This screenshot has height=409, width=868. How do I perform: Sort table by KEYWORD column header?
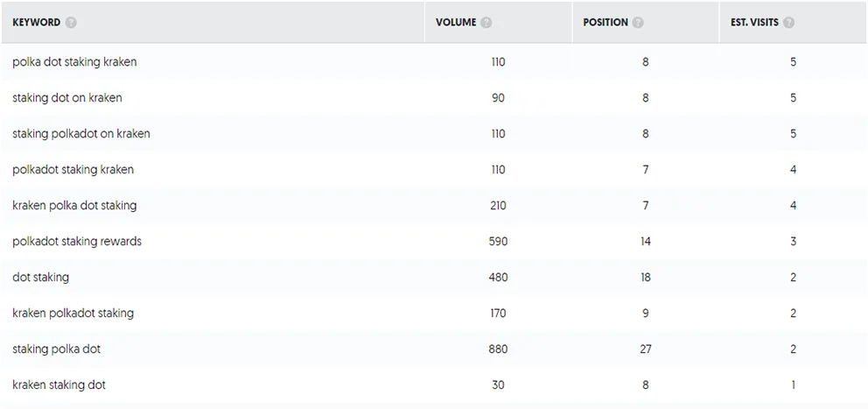(x=36, y=23)
